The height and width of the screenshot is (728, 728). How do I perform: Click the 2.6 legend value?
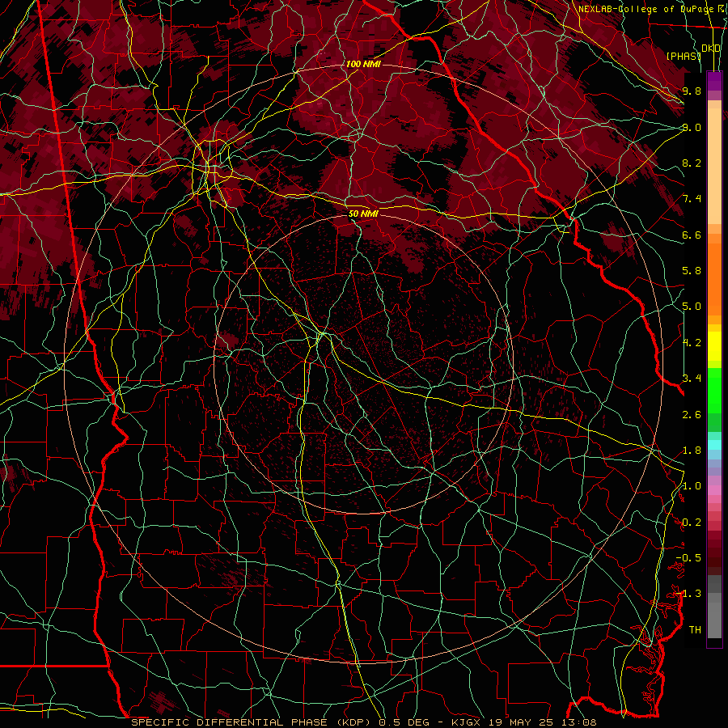(x=692, y=415)
